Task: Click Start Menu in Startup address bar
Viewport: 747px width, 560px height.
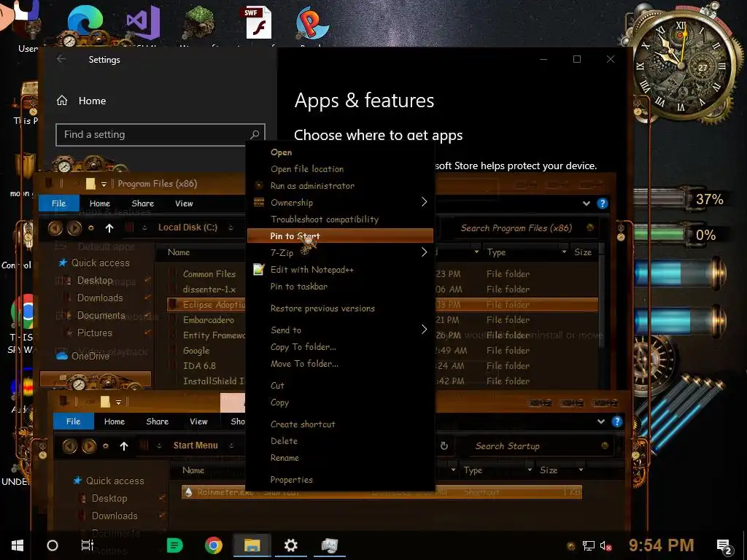Action: [x=196, y=446]
